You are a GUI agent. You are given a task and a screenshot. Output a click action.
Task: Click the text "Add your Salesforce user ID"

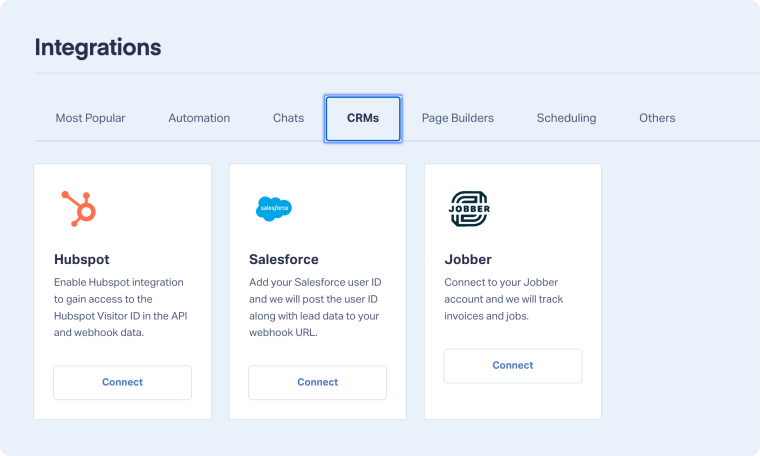tap(315, 282)
